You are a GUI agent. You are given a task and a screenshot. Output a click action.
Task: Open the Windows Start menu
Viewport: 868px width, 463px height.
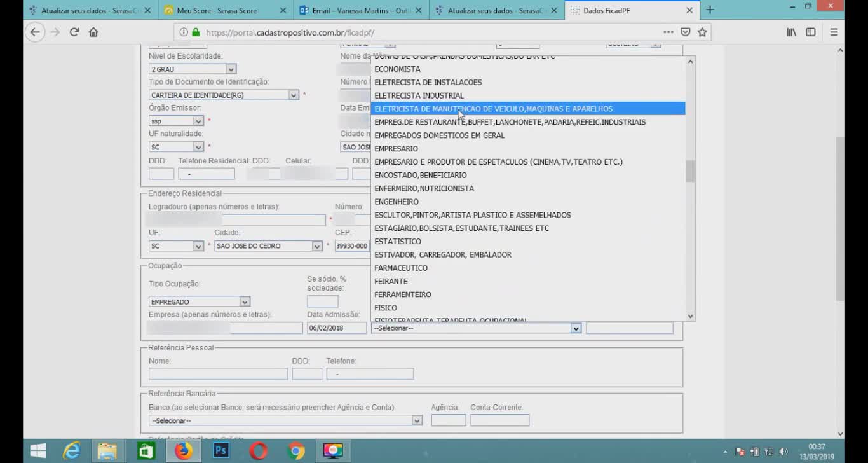point(37,451)
